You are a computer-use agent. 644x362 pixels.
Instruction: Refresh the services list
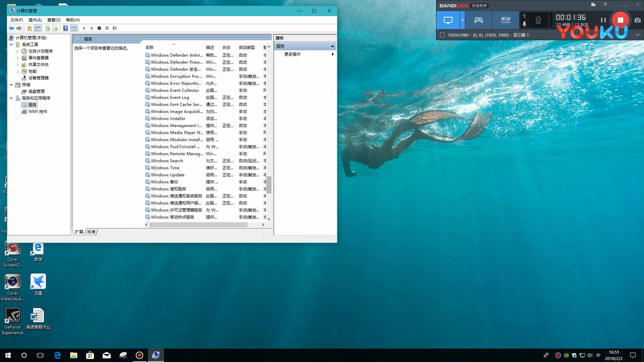coord(48,28)
